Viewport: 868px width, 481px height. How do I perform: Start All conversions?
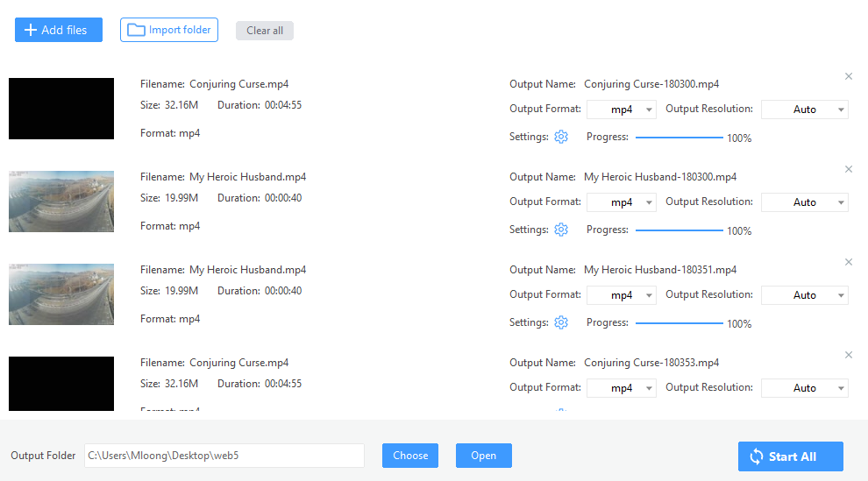(791, 456)
